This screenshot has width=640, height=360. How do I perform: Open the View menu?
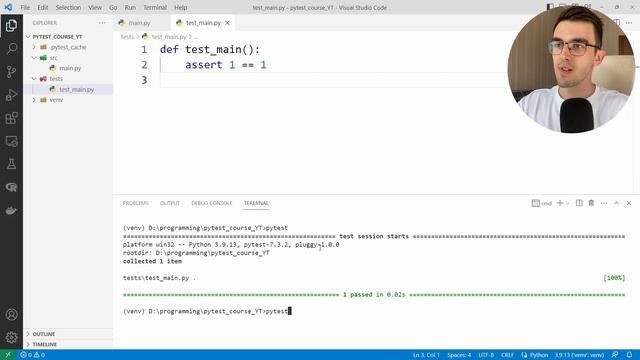coord(95,7)
